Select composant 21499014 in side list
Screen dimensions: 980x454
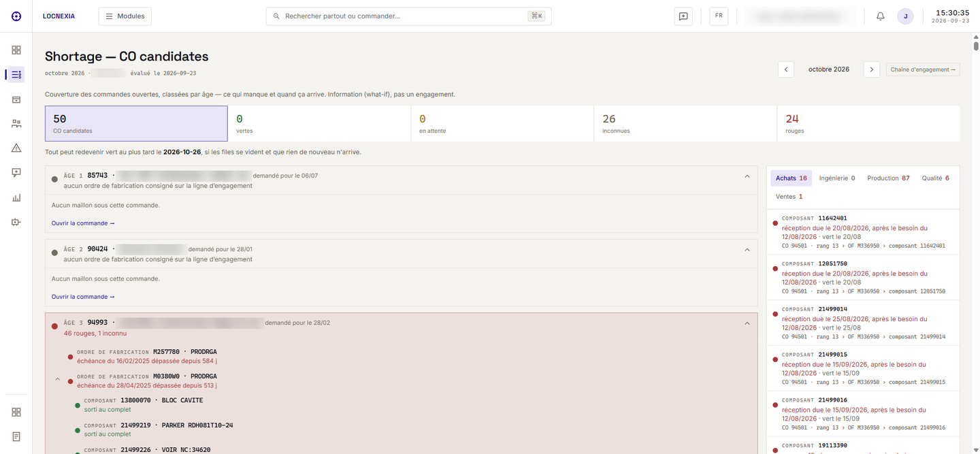(863, 323)
